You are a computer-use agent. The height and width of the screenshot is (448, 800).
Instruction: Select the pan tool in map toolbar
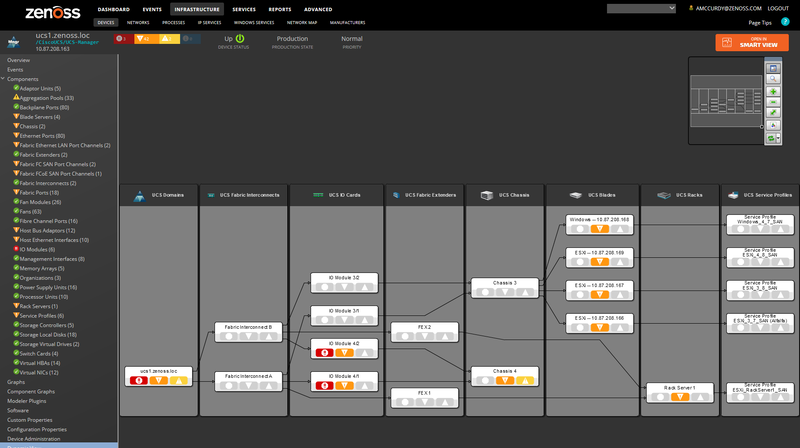click(773, 68)
